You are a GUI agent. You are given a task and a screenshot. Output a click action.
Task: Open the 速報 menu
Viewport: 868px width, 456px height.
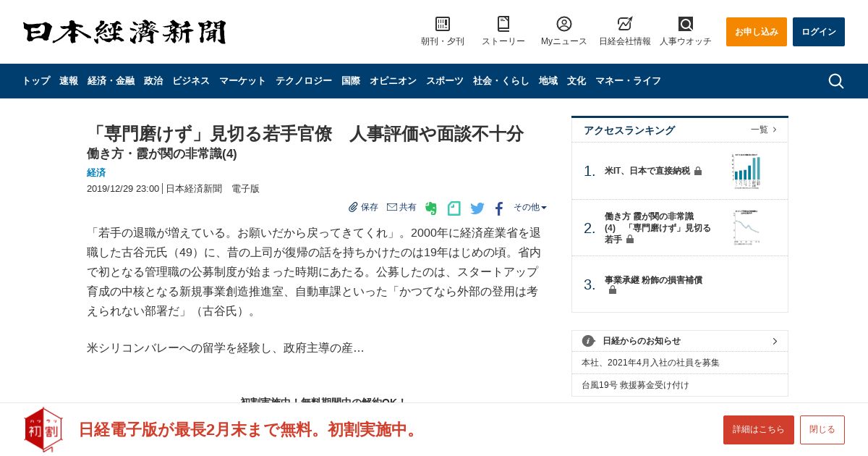pyautogui.click(x=69, y=81)
